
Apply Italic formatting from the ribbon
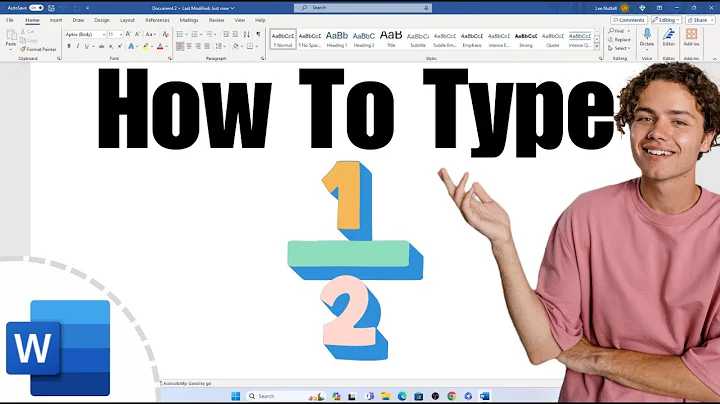click(78, 46)
